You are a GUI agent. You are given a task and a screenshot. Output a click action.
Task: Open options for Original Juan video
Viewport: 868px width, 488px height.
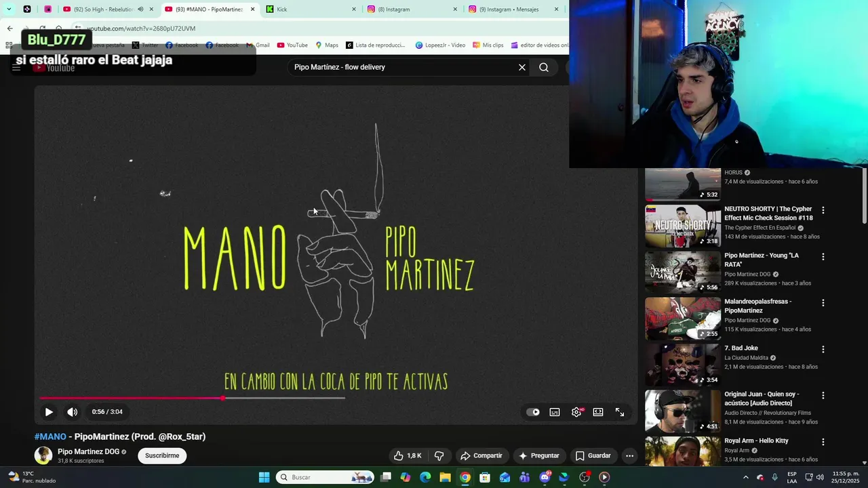(823, 395)
